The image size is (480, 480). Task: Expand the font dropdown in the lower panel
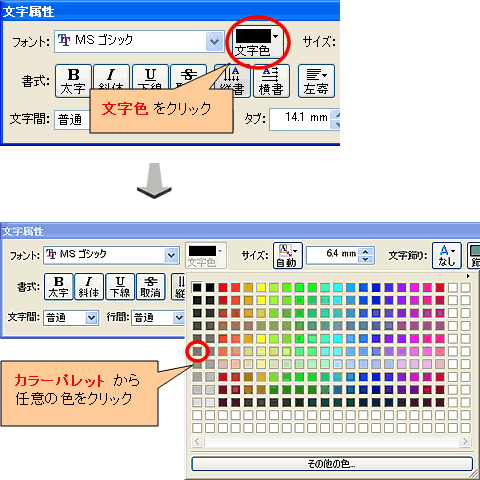click(171, 255)
